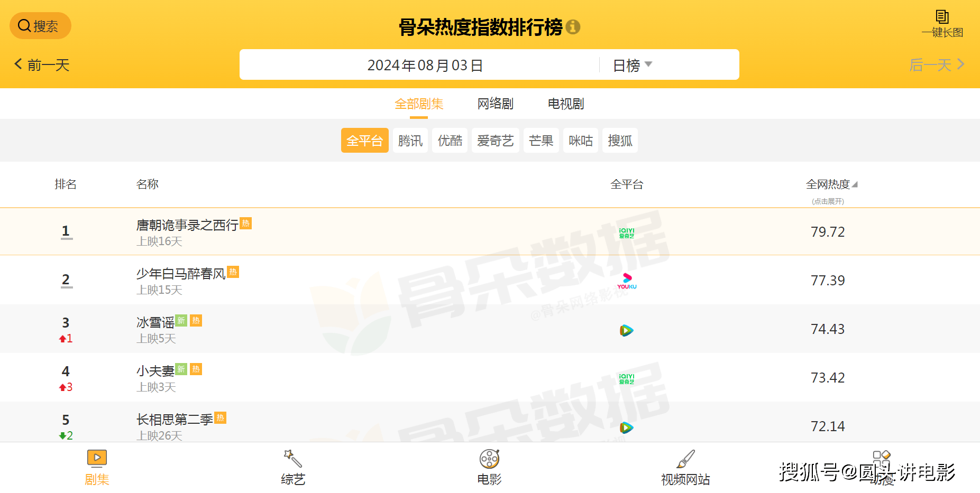Filter by 搜狐 platform
Screen dimensions: 980x493
(620, 141)
